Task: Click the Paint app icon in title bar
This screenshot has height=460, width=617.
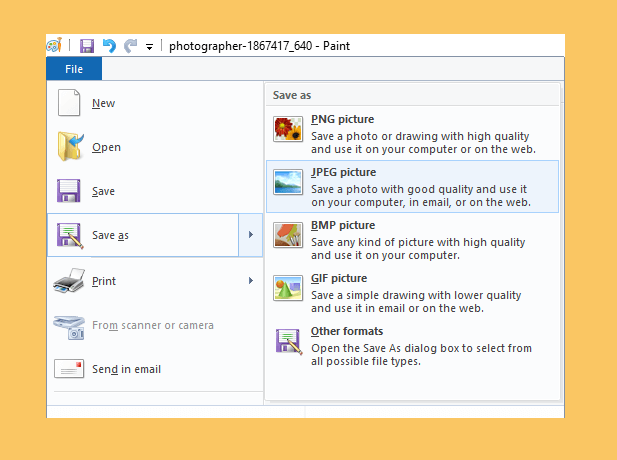Action: tap(54, 45)
